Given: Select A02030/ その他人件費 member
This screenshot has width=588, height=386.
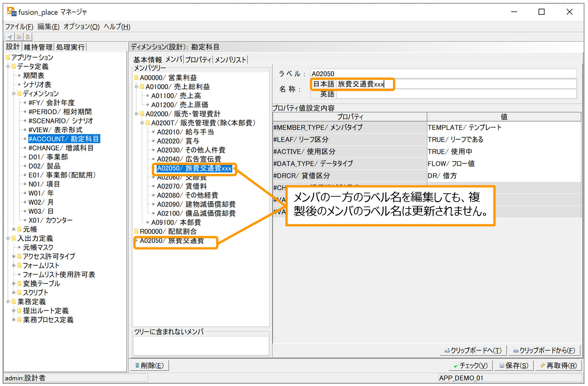Looking at the screenshot, I should coord(191,150).
